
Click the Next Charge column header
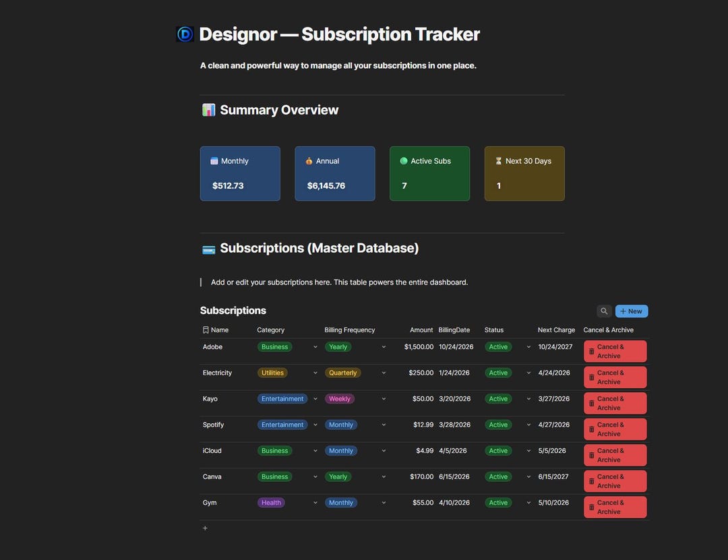tap(556, 330)
